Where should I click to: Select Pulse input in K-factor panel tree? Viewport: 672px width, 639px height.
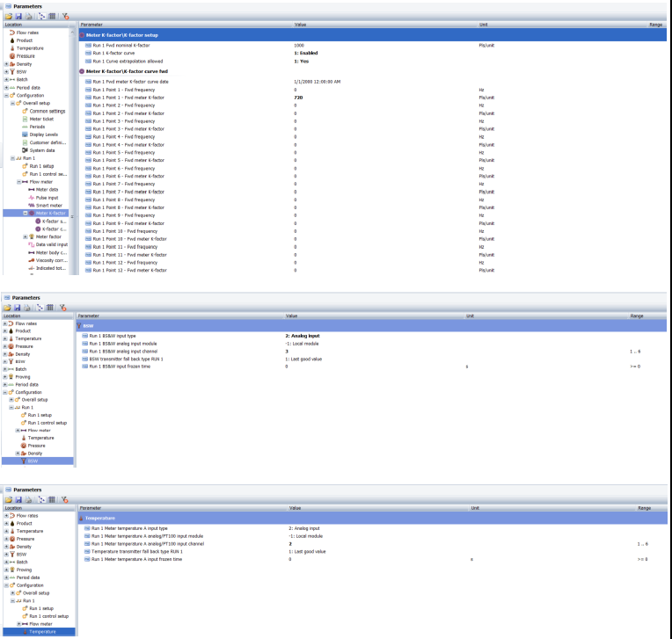47,198
